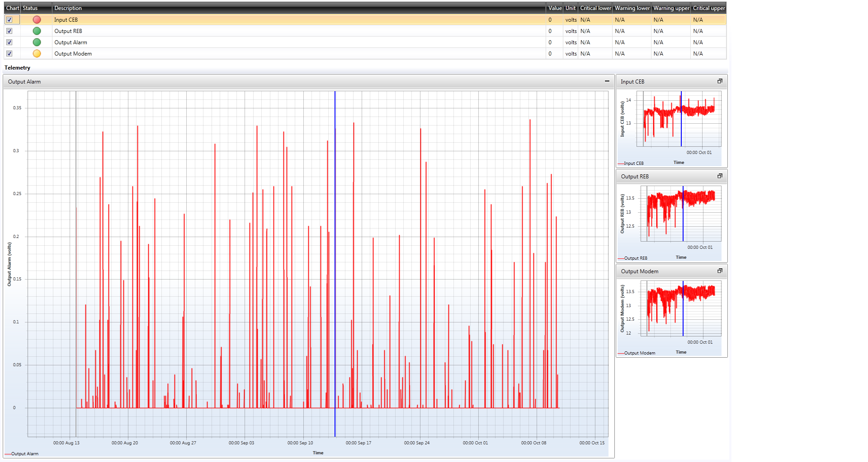Click the yellow status icon for Output Modem
The image size is (868, 462).
coord(37,54)
